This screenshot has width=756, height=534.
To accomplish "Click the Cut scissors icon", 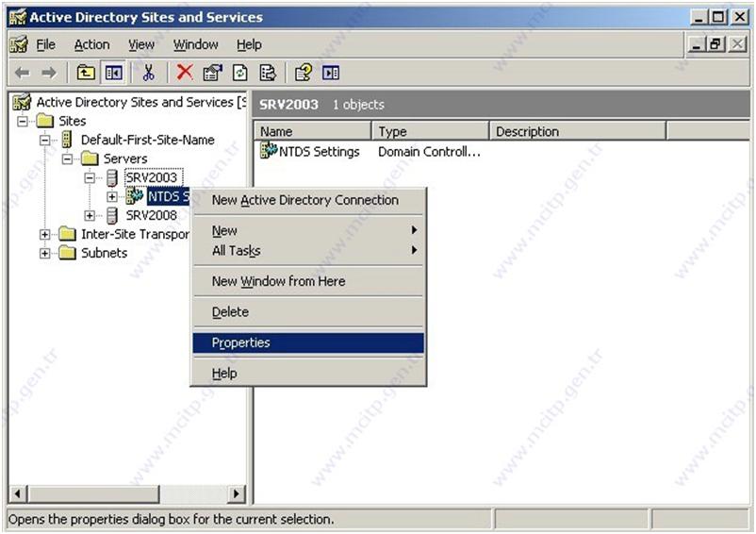I will tap(149, 73).
